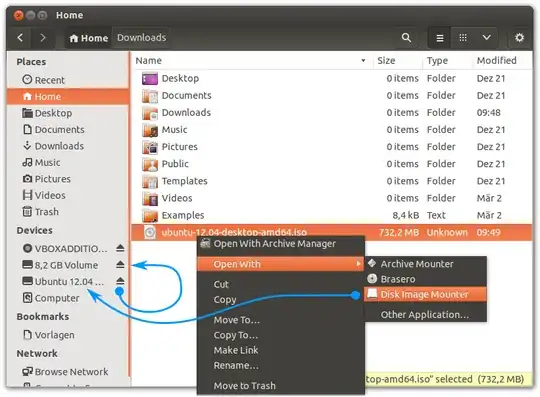Open 8,2 GB Volume in sidebar
Viewport: 540px width, 397px height.
coord(60,265)
